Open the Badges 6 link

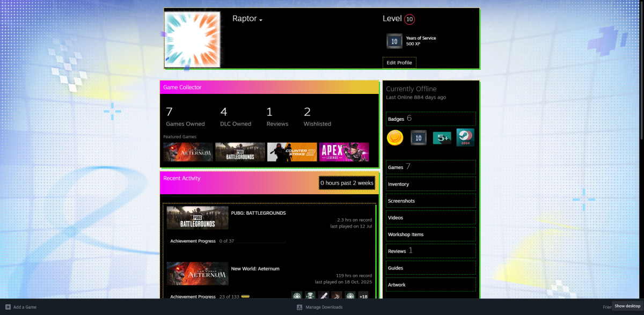[431, 119]
